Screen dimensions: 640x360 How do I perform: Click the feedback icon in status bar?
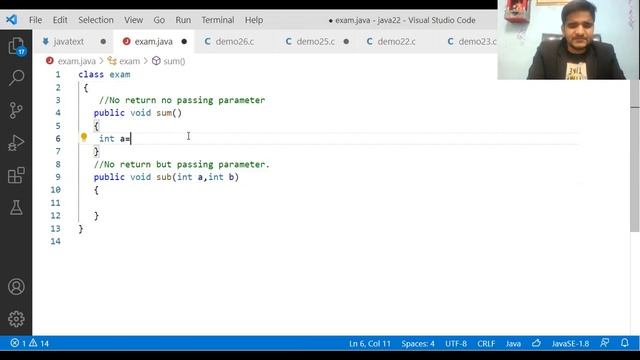coord(604,343)
